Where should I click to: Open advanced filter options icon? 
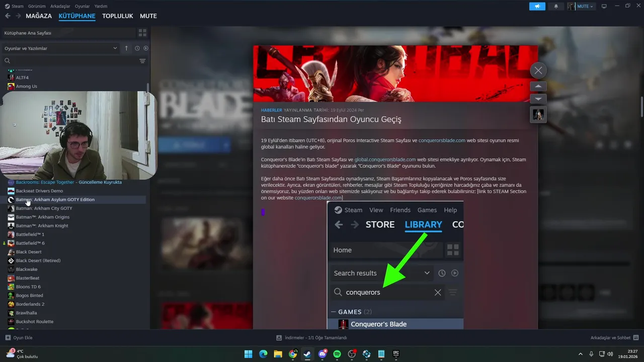point(142,61)
